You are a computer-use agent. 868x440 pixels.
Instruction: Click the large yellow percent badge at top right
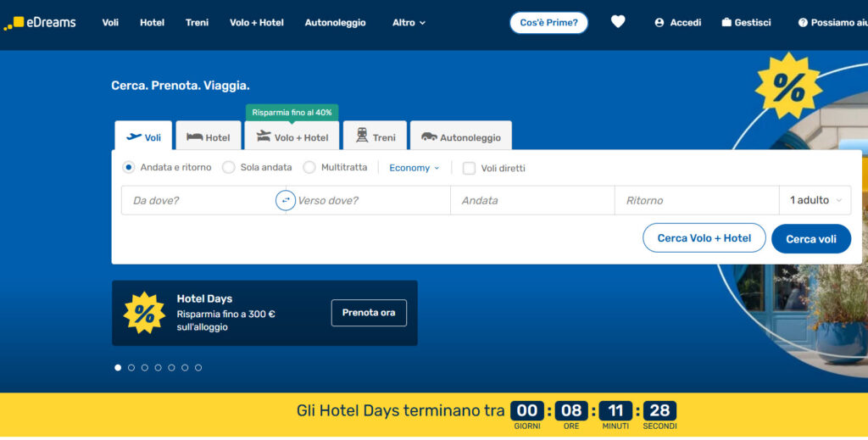point(788,86)
